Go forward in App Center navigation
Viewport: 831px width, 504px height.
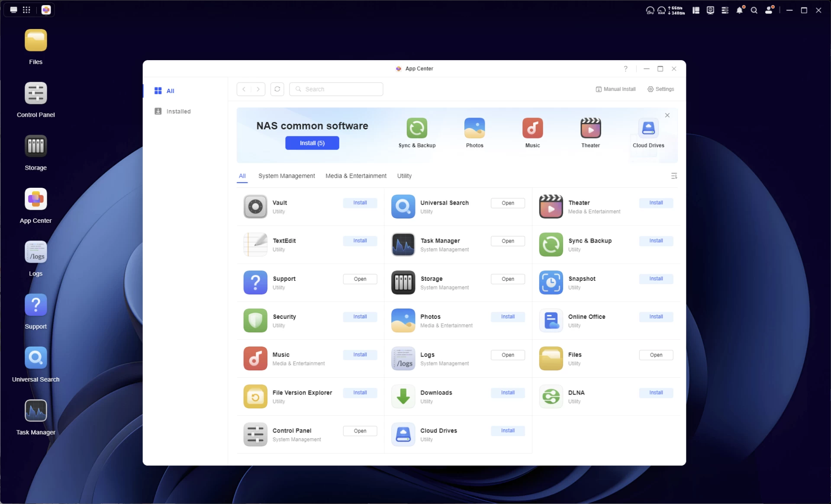point(258,89)
